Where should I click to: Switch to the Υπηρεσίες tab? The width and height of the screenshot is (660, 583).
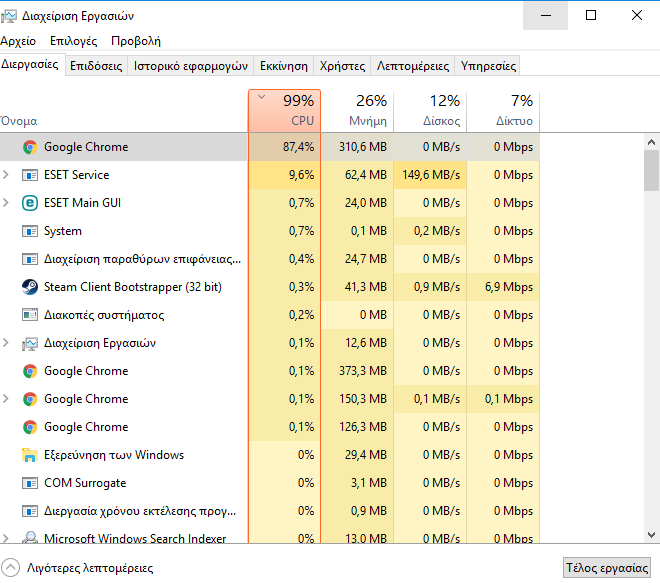488,66
